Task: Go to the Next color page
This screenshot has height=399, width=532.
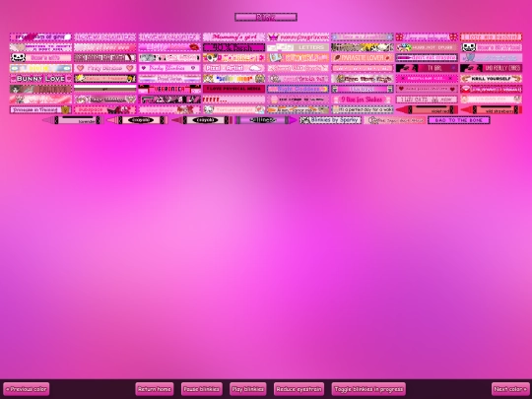Action: [510, 389]
